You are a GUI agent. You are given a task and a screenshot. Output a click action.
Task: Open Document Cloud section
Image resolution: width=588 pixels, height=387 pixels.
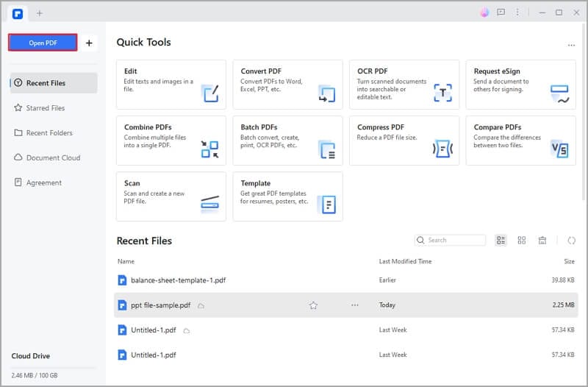[53, 157]
